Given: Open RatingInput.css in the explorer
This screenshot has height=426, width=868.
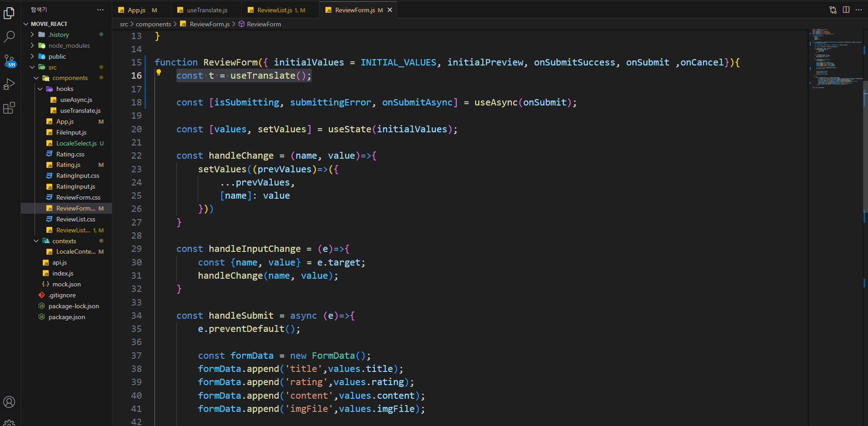Looking at the screenshot, I should 66,175.
